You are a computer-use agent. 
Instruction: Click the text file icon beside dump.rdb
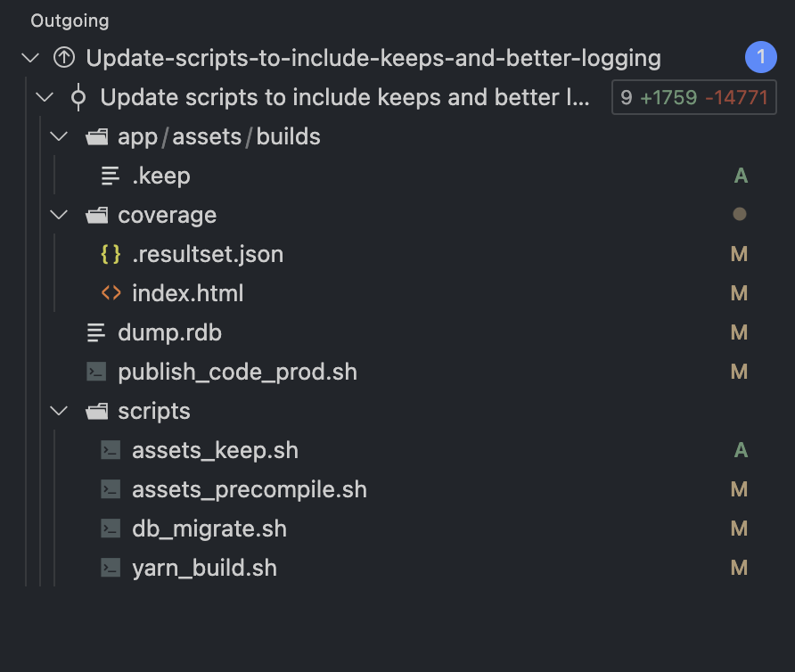pyautogui.click(x=96, y=333)
